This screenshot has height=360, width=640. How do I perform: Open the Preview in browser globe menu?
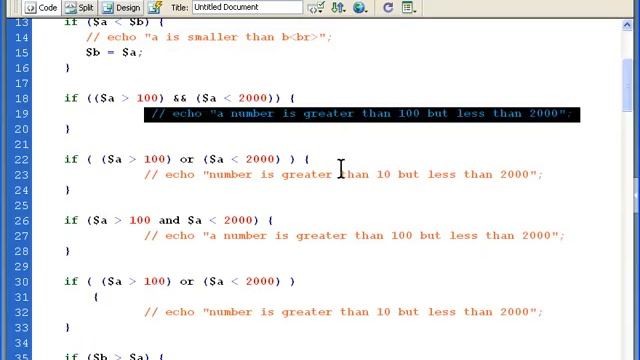click(x=360, y=7)
